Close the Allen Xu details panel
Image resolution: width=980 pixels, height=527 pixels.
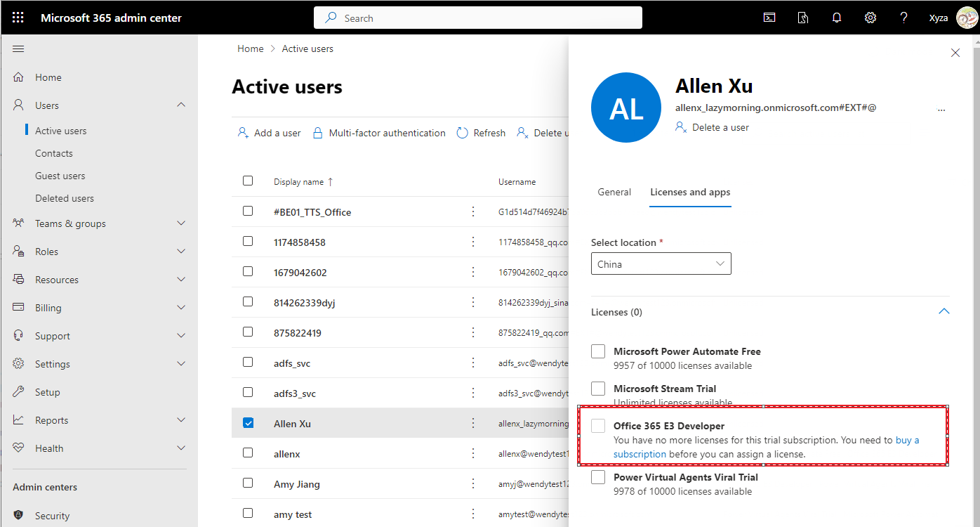click(955, 53)
